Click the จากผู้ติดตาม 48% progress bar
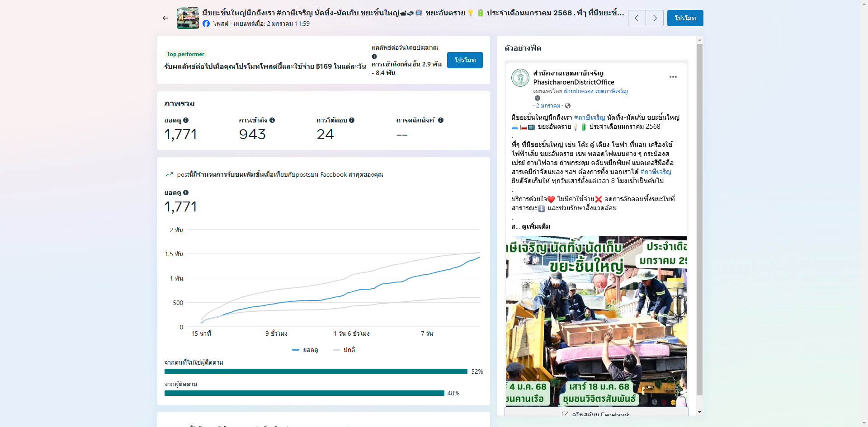This screenshot has width=868, height=427. (304, 393)
